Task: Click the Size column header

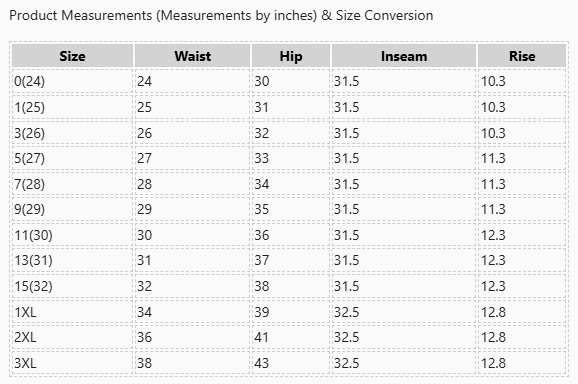Action: tap(72, 56)
